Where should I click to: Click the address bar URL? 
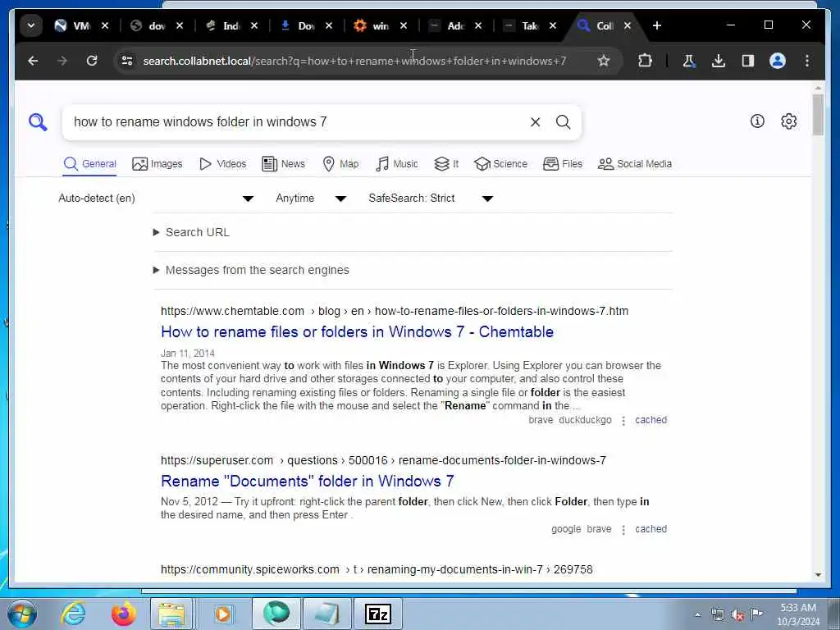point(354,61)
